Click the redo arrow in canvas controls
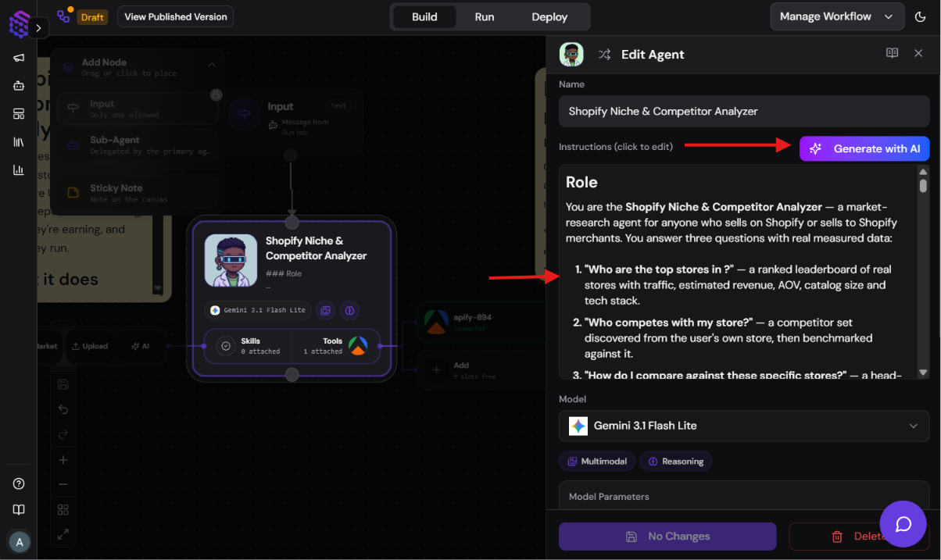 63,434
